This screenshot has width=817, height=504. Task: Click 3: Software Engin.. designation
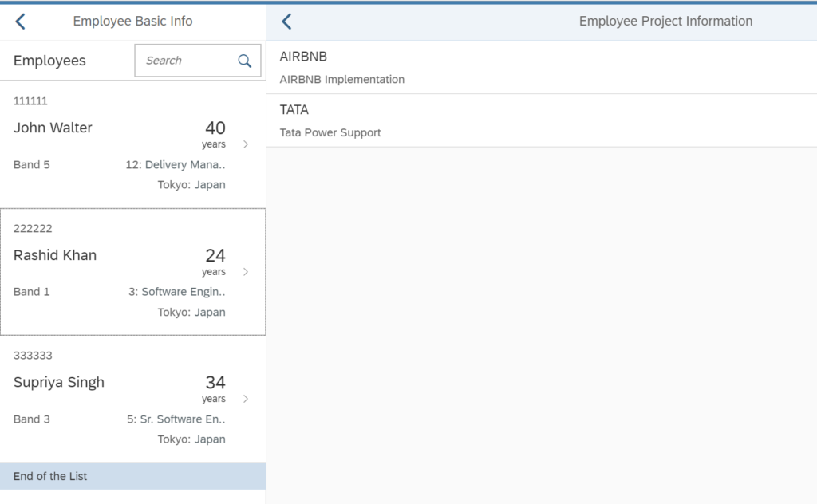(x=177, y=292)
